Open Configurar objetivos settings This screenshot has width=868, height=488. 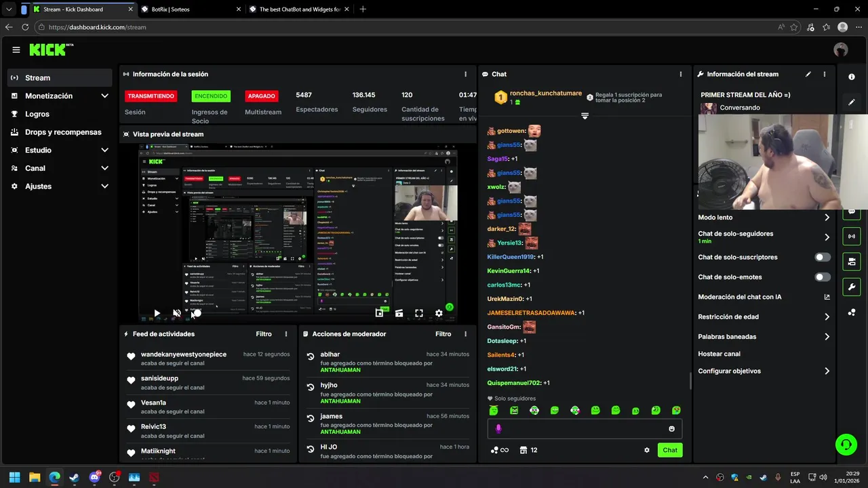[x=764, y=371]
